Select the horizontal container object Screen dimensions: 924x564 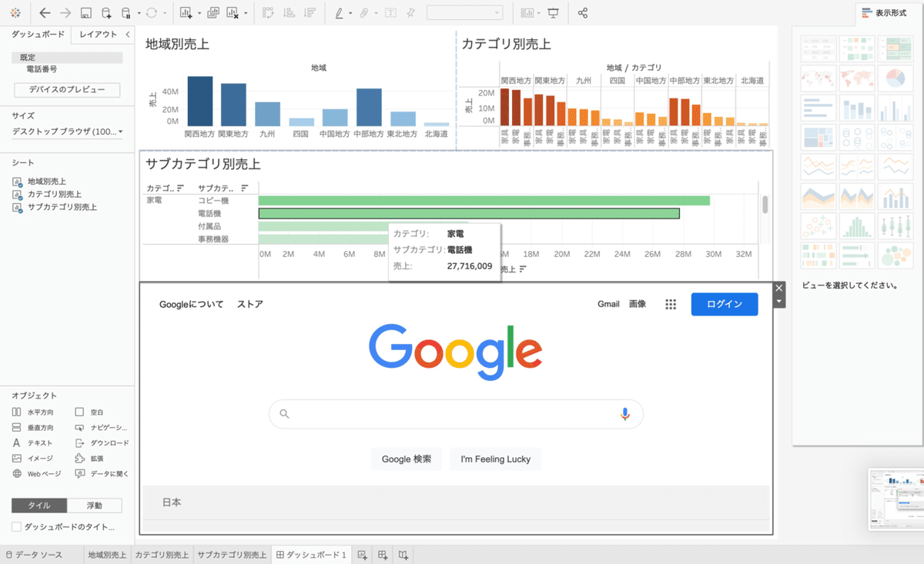(32, 412)
